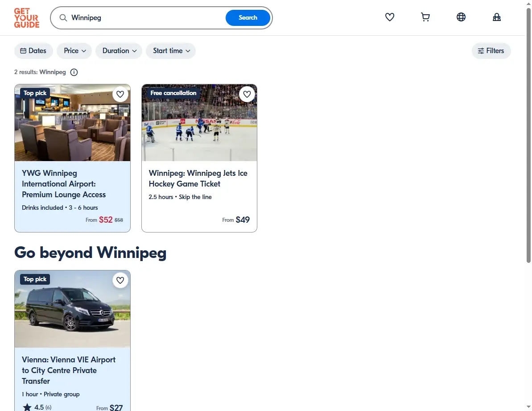Click the blue Search button
This screenshot has width=532, height=411.
[x=248, y=18]
